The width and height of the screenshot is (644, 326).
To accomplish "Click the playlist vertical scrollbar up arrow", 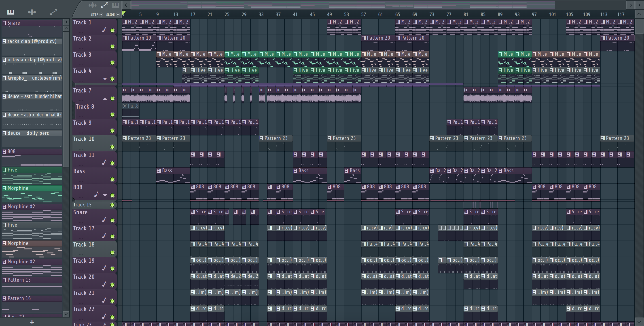I will pyautogui.click(x=639, y=14).
